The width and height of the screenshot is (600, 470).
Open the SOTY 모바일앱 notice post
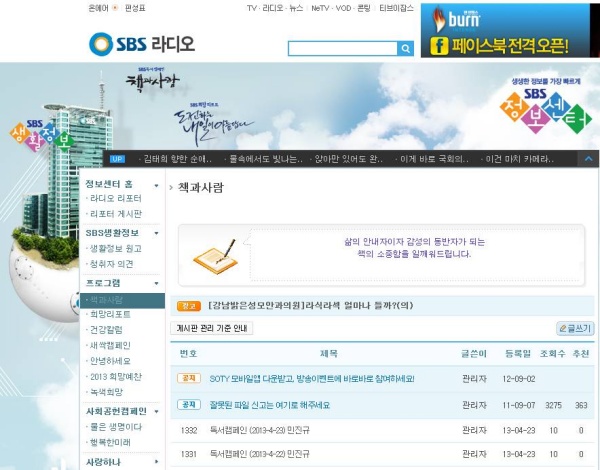tap(310, 379)
